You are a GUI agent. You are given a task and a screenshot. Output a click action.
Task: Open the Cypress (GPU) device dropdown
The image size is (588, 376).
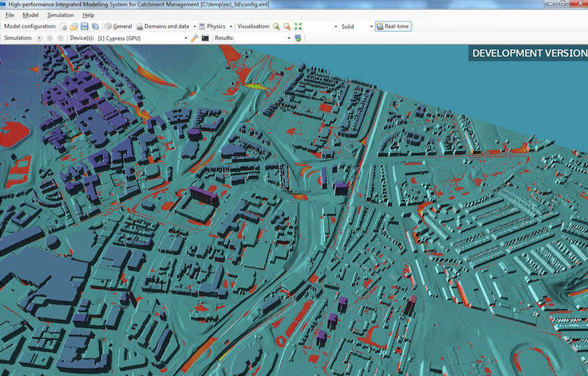pos(186,38)
